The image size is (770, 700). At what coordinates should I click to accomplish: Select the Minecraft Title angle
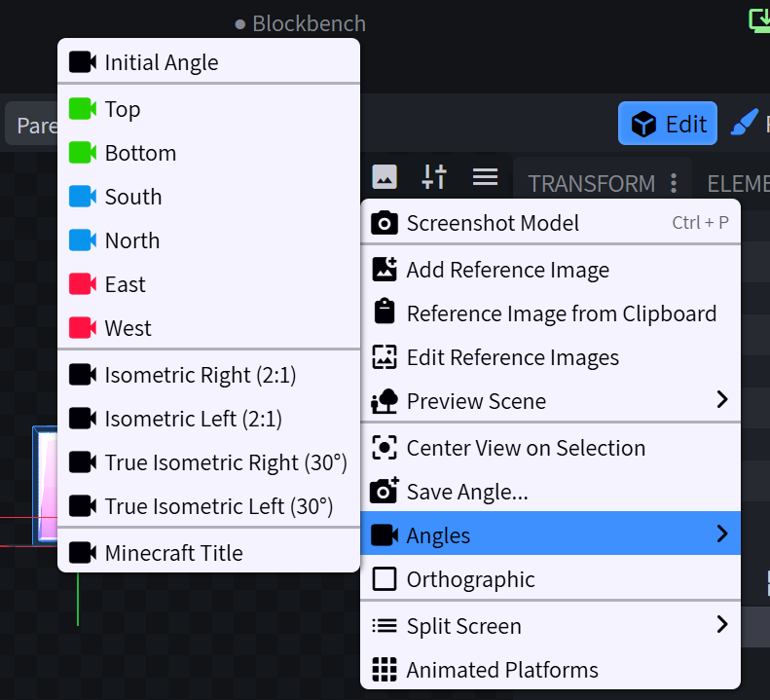click(173, 553)
